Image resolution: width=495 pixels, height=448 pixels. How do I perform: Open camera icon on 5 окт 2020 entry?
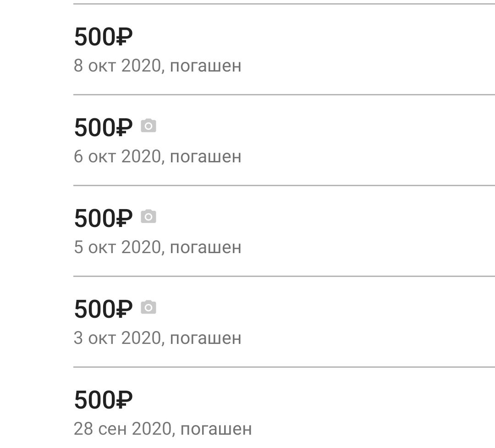click(x=148, y=216)
